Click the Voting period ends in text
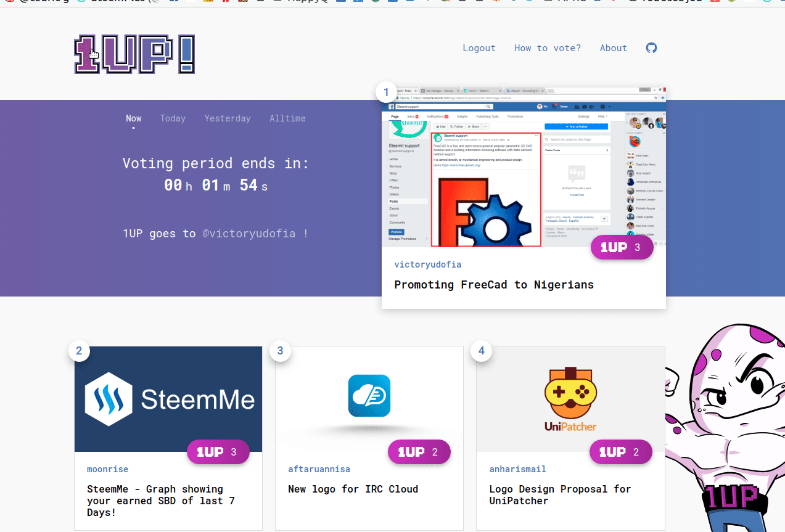The image size is (785, 532). tap(216, 163)
